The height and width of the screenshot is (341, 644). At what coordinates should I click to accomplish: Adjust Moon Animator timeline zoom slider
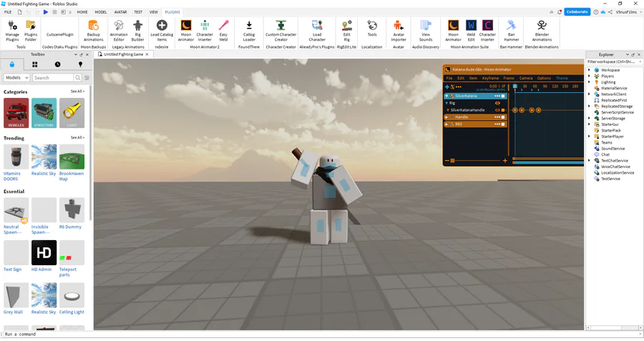(x=452, y=160)
